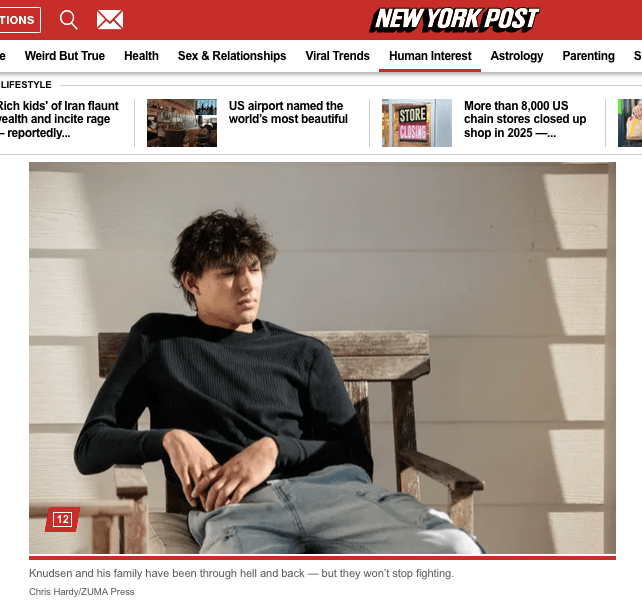Open Sex & Relationships section
The height and width of the screenshot is (606, 642).
(x=232, y=56)
